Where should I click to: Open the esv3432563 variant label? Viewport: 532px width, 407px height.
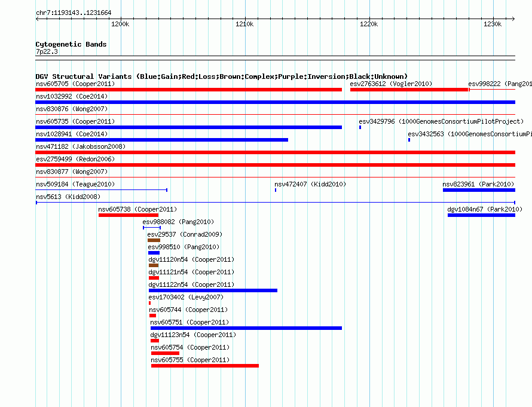(470, 134)
